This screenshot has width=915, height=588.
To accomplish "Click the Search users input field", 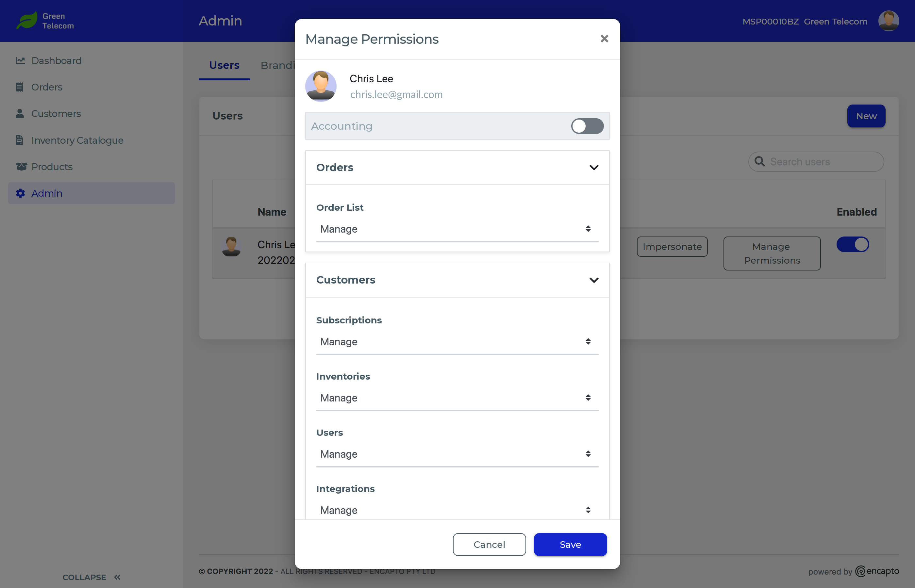I will 821,162.
